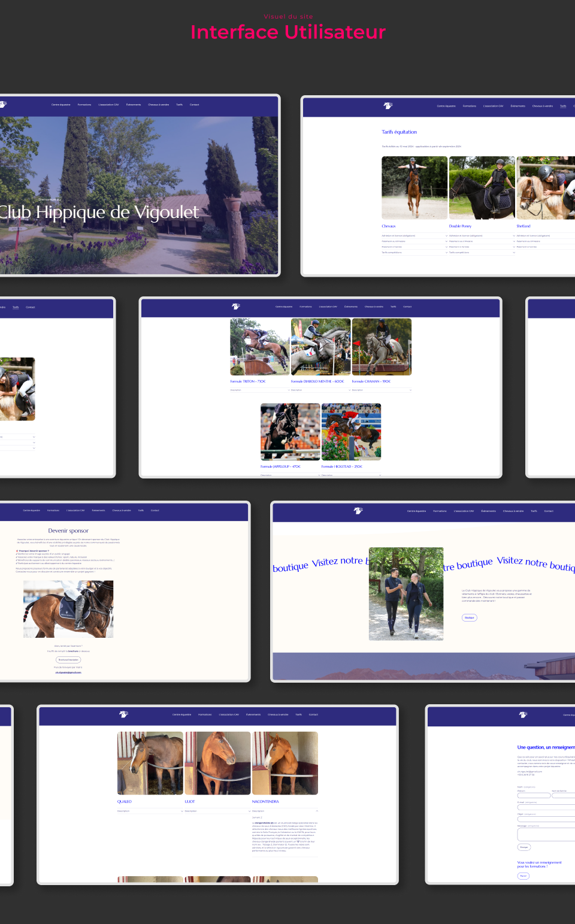Open 'Chevaux à vendre' in Formule TRITON mockup nav
The image size is (575, 924).
point(374,307)
